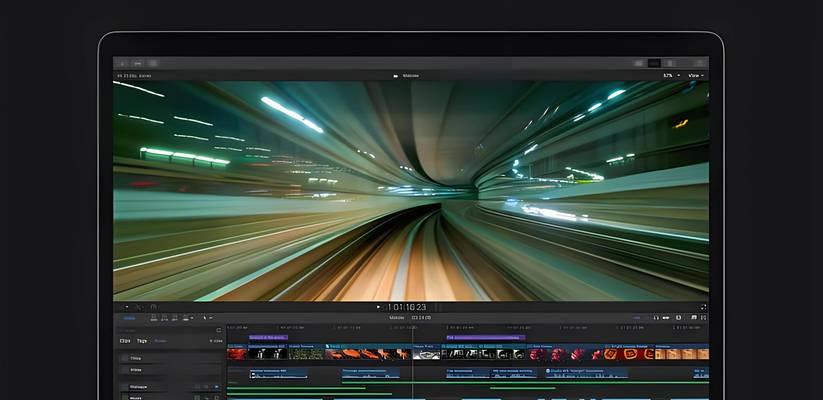Open the Transitions browser icon at far right
823x400 pixels.
tap(701, 318)
